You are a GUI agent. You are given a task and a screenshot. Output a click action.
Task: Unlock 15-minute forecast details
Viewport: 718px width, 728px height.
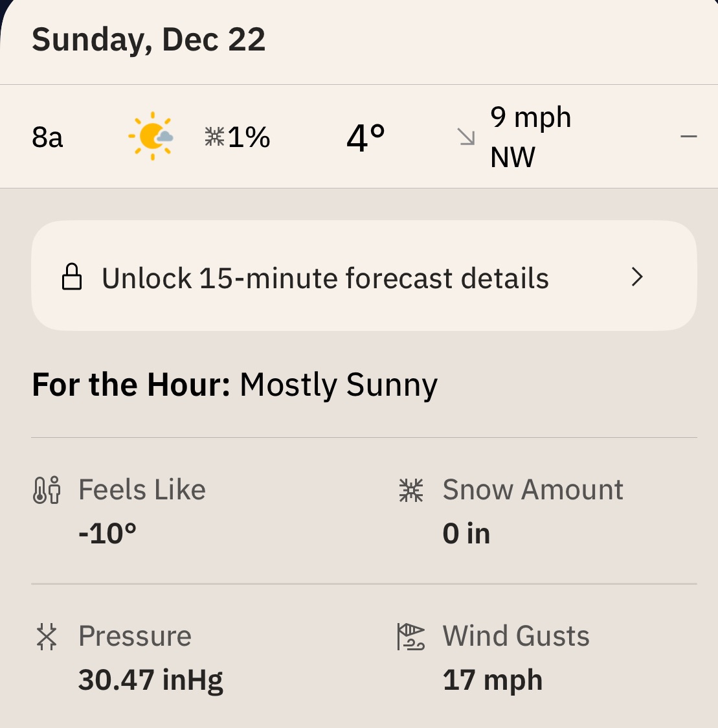(325, 278)
